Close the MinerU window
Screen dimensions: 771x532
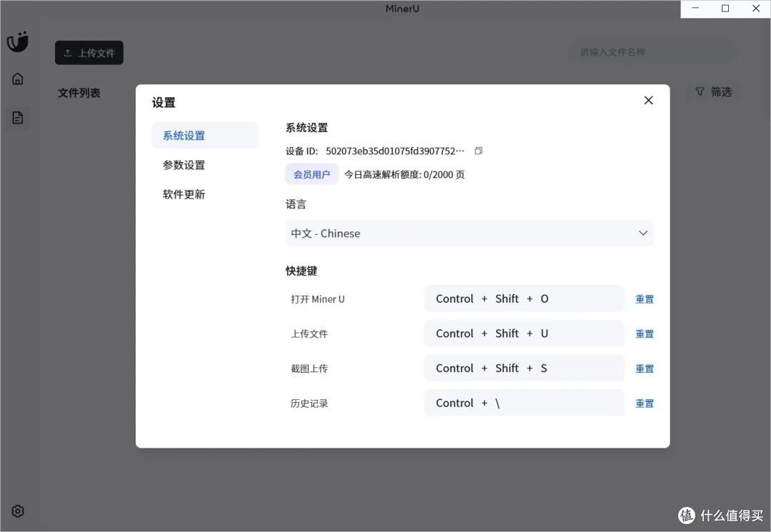pos(756,9)
